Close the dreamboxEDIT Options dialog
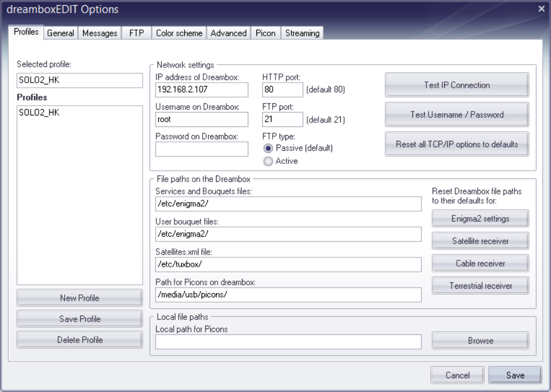The height and width of the screenshot is (392, 551). (541, 9)
